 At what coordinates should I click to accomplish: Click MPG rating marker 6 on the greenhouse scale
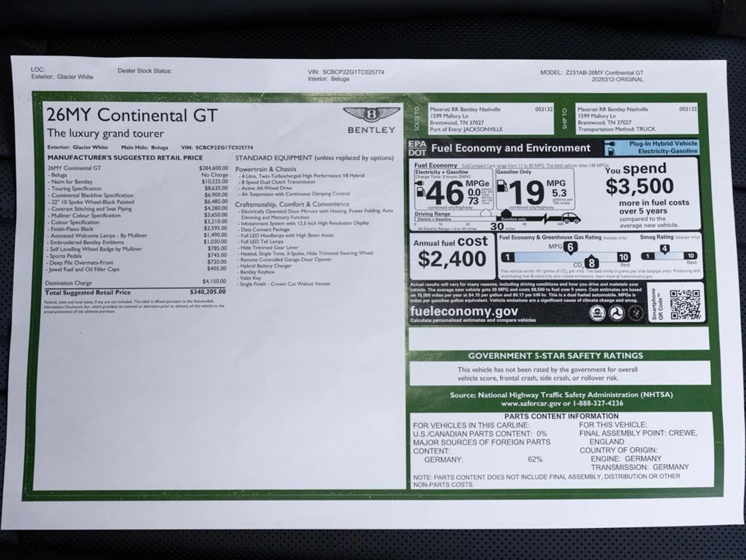(570, 247)
